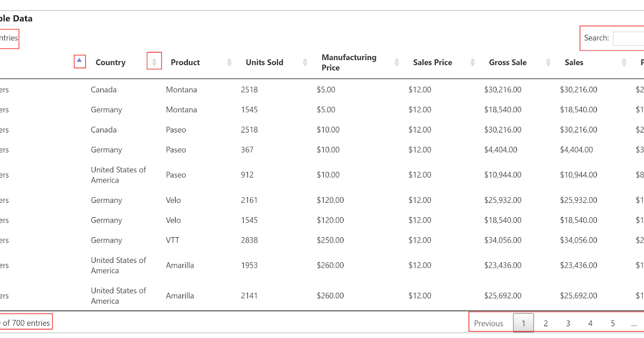Select page 1 in pagination

[524, 323]
